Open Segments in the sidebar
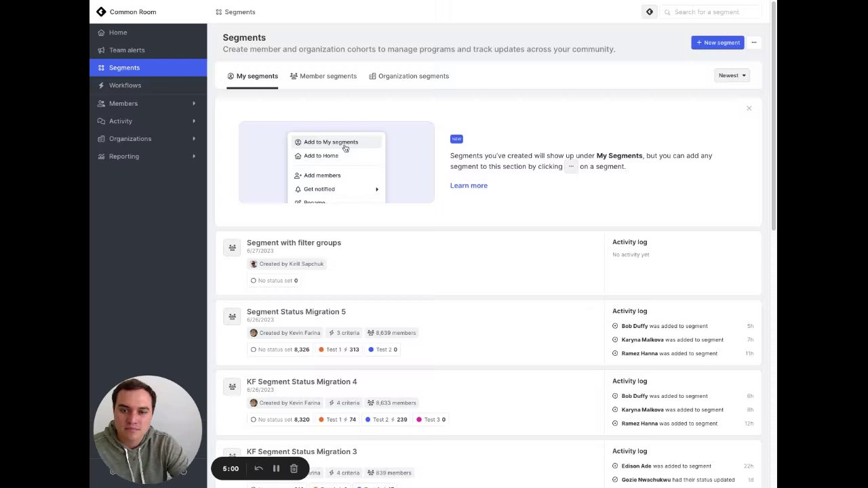Image resolution: width=868 pixels, height=488 pixels. 148,68
